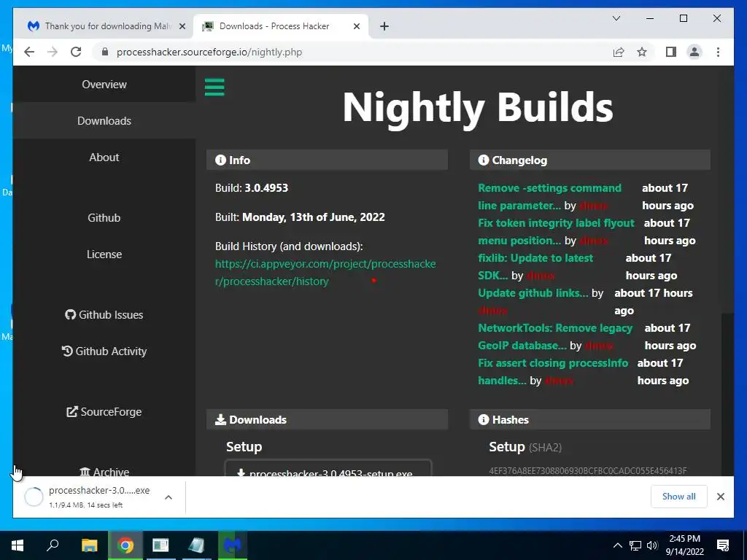This screenshot has width=747, height=560.
Task: Open File Explorer from taskbar
Action: pyautogui.click(x=89, y=545)
